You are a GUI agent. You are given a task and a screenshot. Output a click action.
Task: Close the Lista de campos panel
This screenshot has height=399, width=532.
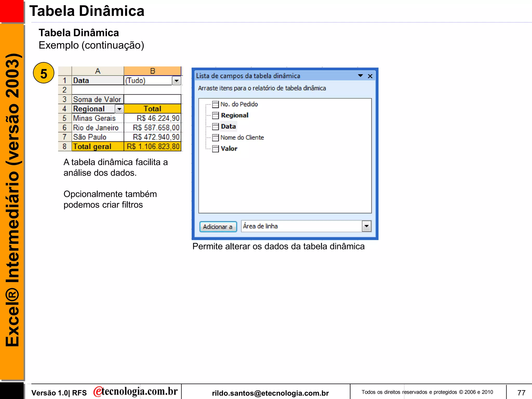[x=370, y=76]
